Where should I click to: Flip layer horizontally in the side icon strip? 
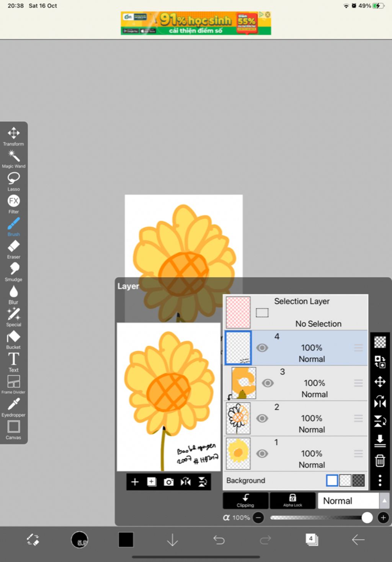click(x=380, y=401)
